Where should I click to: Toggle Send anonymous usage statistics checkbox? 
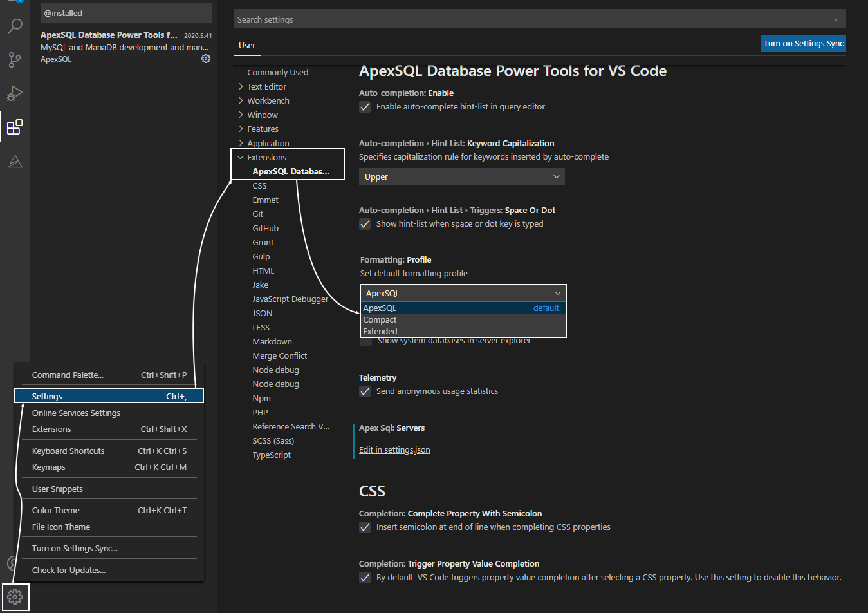coord(365,391)
